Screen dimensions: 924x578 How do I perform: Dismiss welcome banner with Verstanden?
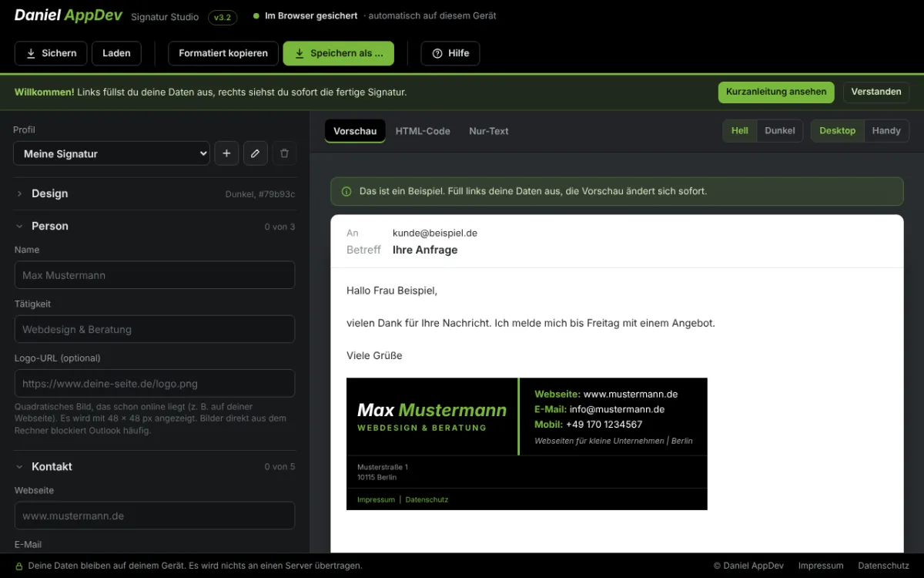[876, 92]
